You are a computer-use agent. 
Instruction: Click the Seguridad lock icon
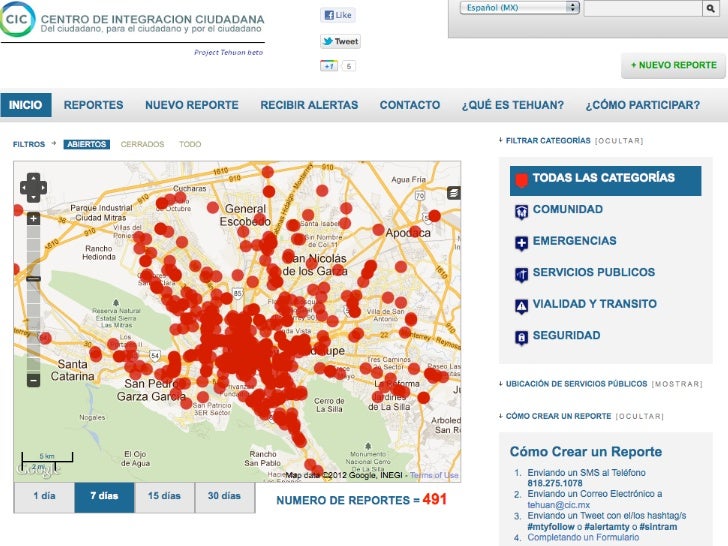[521, 338]
